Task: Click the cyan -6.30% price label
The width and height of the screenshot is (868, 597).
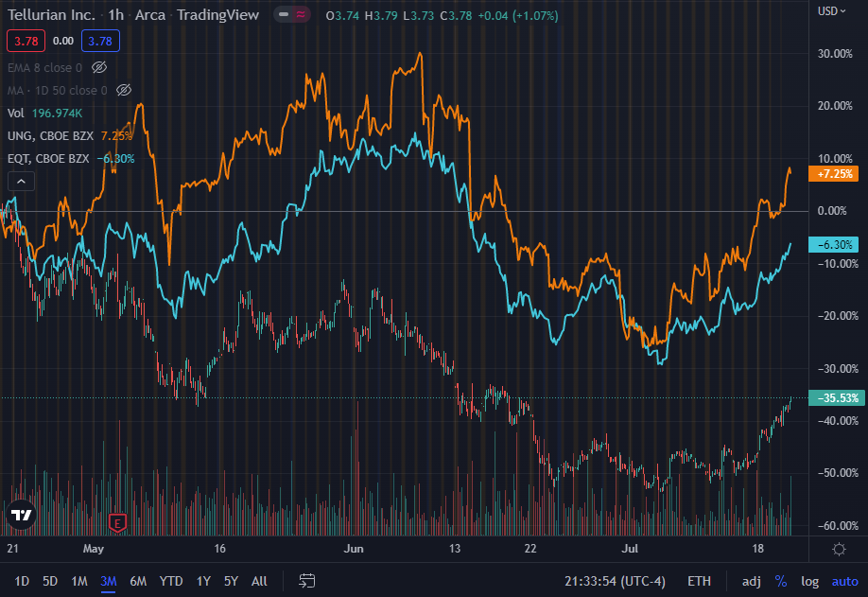Action: (x=833, y=244)
